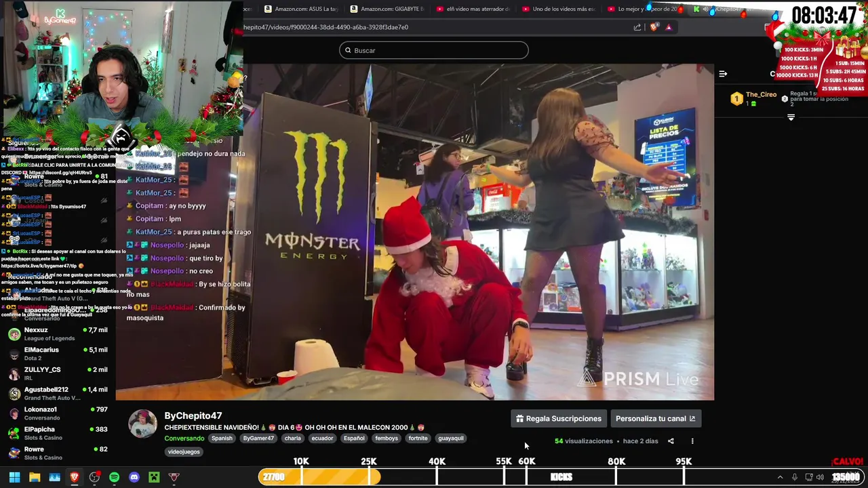Click the share page icon in address bar
868x488 pixels.
(637, 27)
